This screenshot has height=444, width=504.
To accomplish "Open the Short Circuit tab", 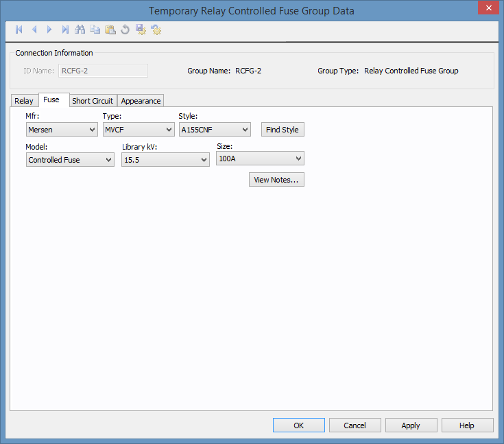I will [x=93, y=101].
